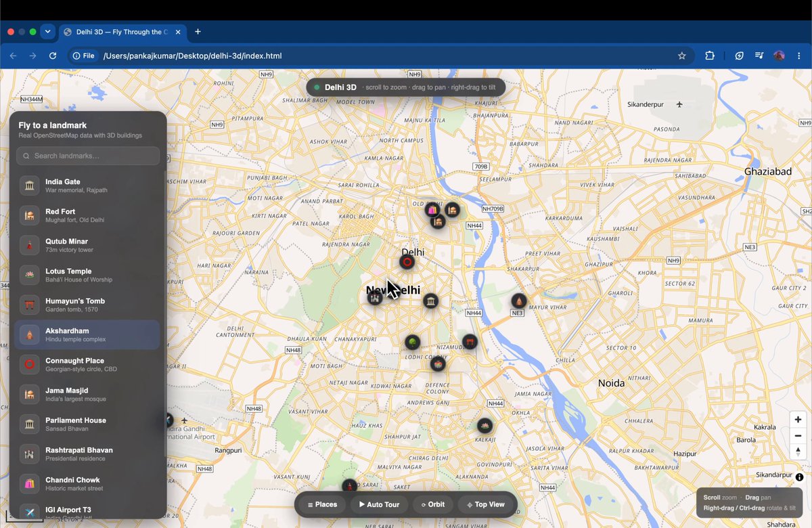Click the Ghaziabad city label on map
Screen dimensions: 812x528
(x=768, y=171)
